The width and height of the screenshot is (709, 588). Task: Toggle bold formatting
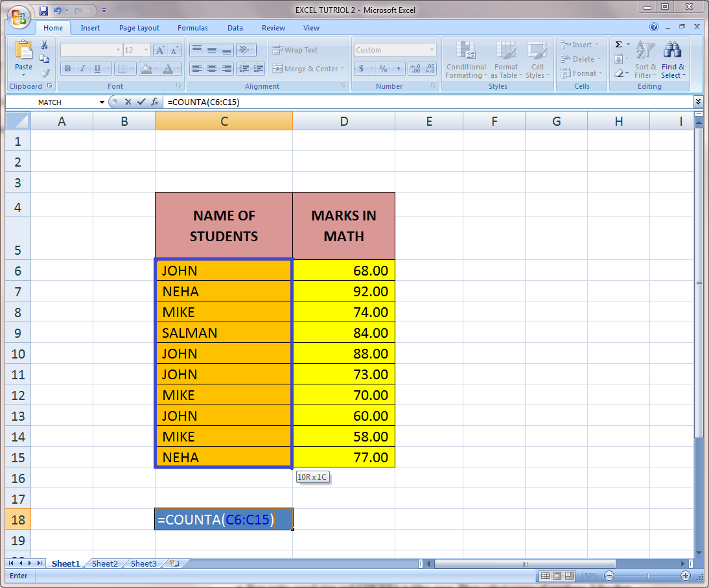coord(67,69)
